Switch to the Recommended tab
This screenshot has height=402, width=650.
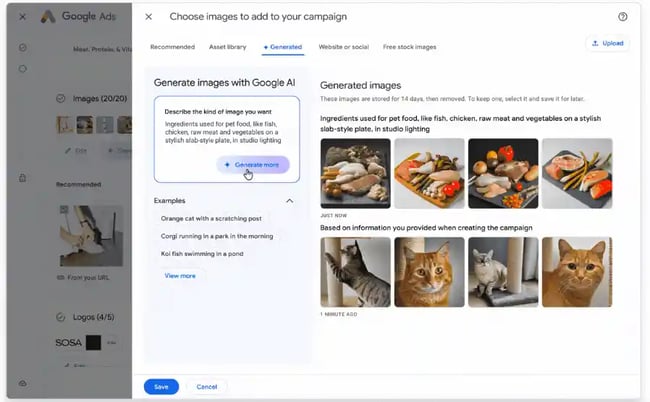pyautogui.click(x=172, y=47)
